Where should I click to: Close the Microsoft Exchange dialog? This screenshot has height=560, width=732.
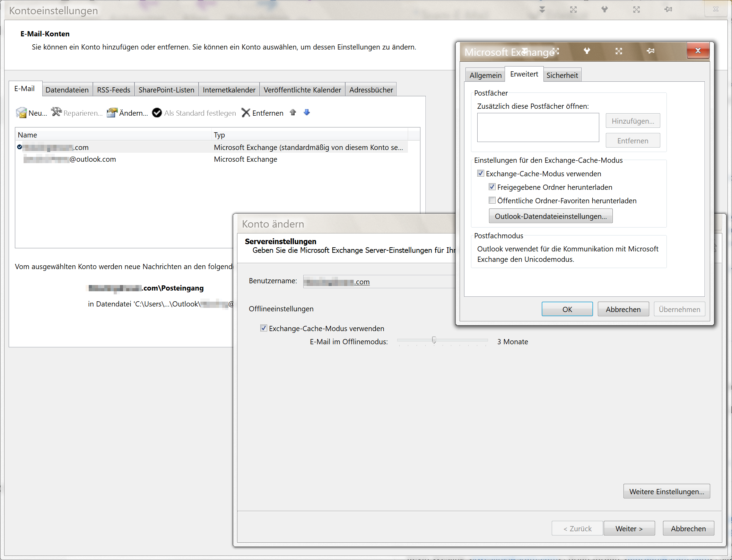click(x=698, y=51)
